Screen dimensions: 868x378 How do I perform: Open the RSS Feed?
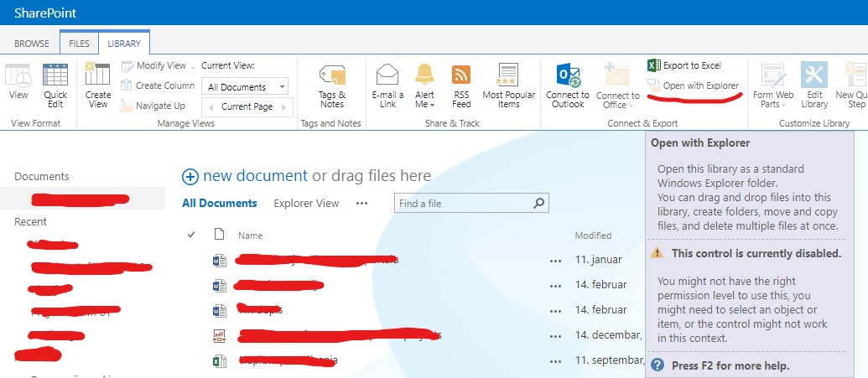(461, 85)
